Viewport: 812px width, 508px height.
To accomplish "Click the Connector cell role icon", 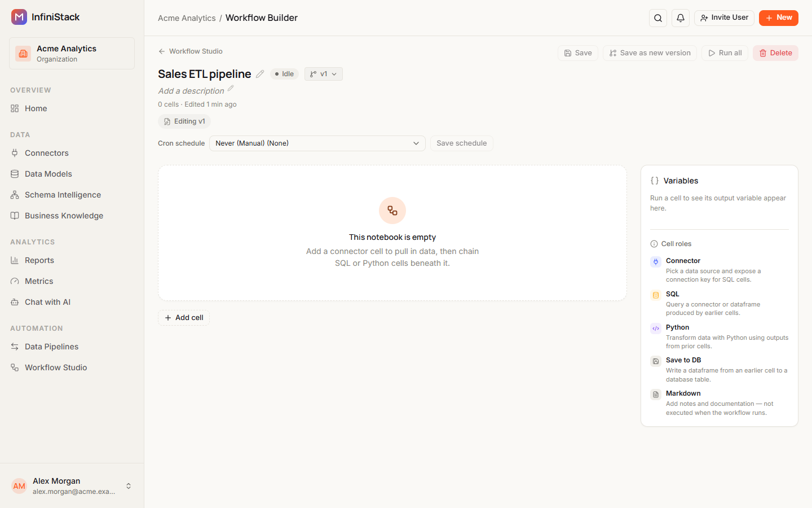I will [x=656, y=262].
